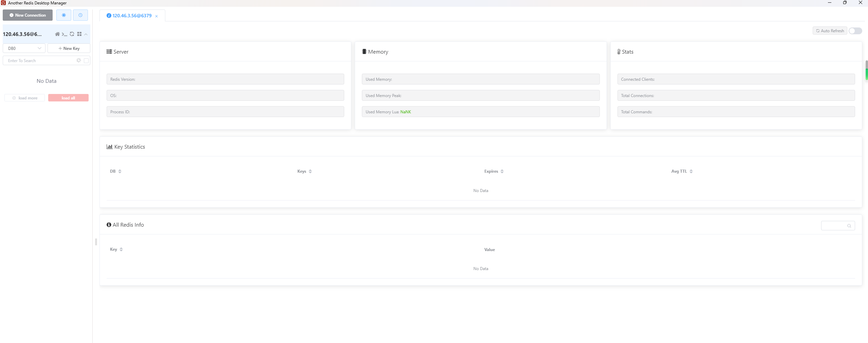868x343 pixels.
Task: Close the 120.46.3.56@6379 tab
Action: click(x=156, y=16)
